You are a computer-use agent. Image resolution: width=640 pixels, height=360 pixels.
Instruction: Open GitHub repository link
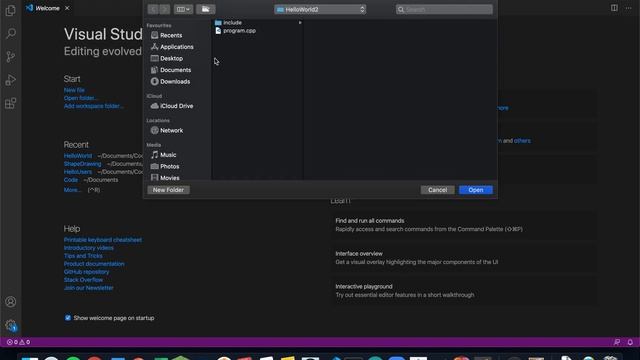coord(87,272)
